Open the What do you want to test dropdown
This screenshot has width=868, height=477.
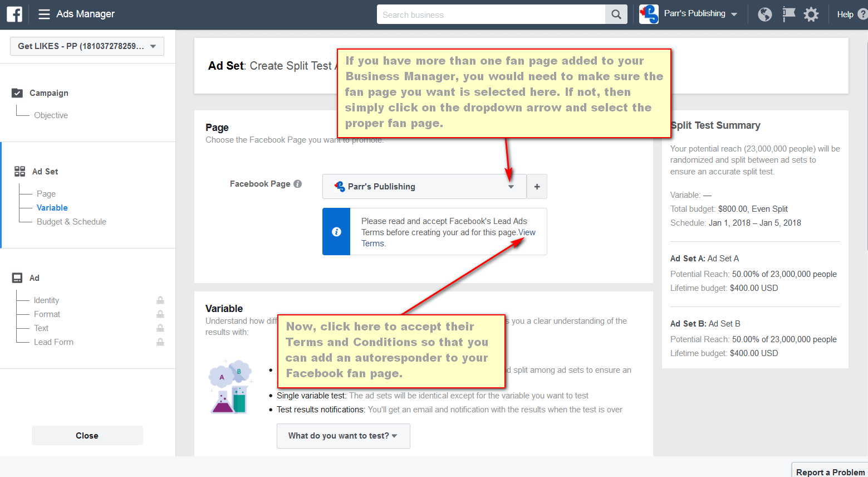(x=344, y=436)
